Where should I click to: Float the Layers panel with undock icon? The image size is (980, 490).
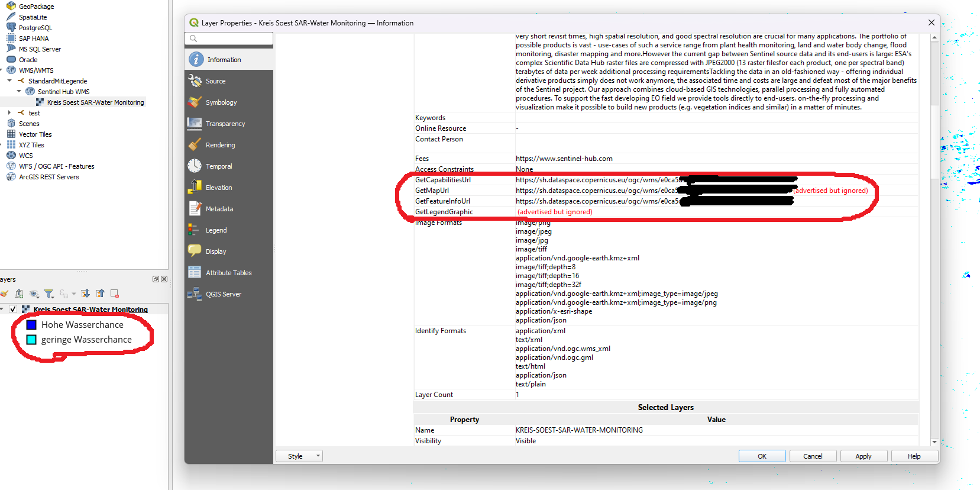pyautogui.click(x=156, y=279)
